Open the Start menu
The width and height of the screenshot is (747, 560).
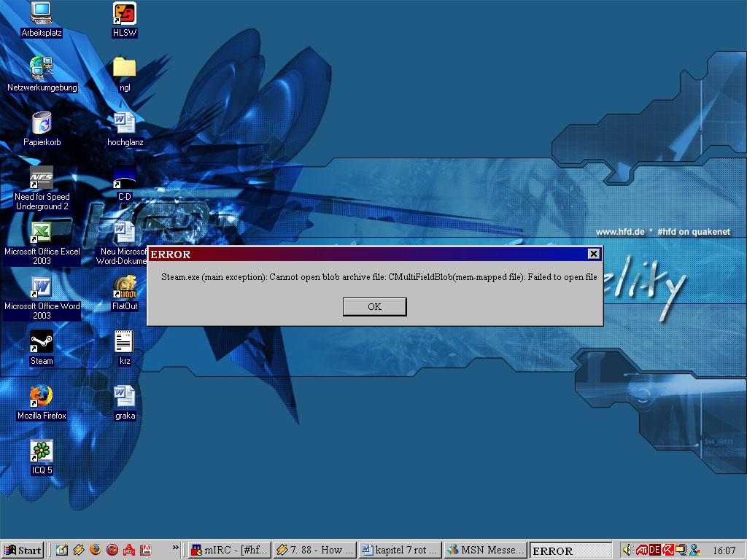point(23,550)
